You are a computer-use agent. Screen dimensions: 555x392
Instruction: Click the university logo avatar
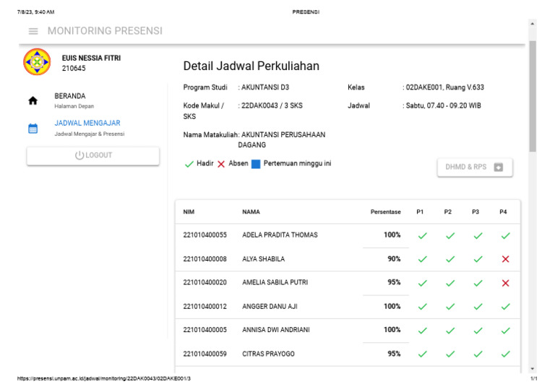coord(37,63)
